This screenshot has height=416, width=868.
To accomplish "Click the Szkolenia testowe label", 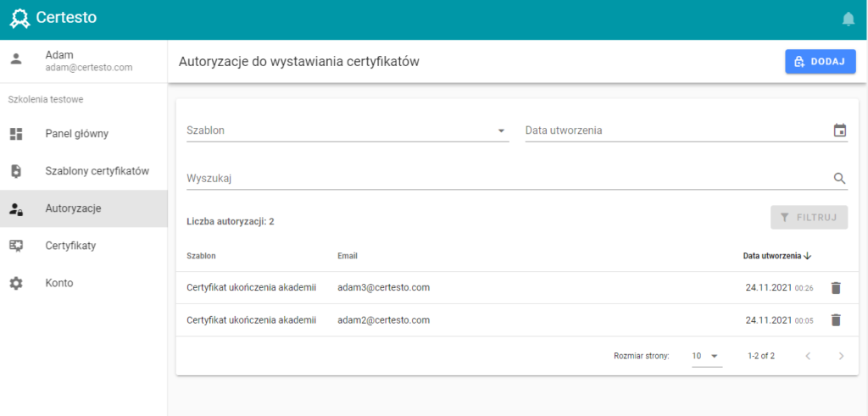I will coord(46,100).
